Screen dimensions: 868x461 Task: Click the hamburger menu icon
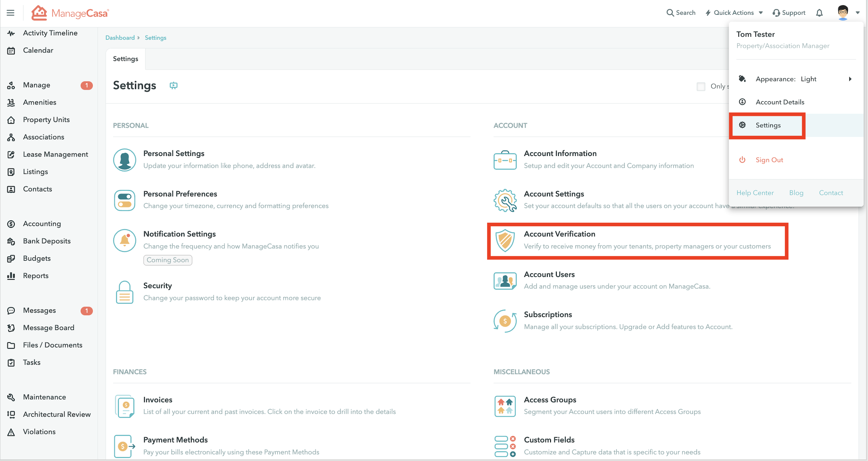[x=10, y=13]
